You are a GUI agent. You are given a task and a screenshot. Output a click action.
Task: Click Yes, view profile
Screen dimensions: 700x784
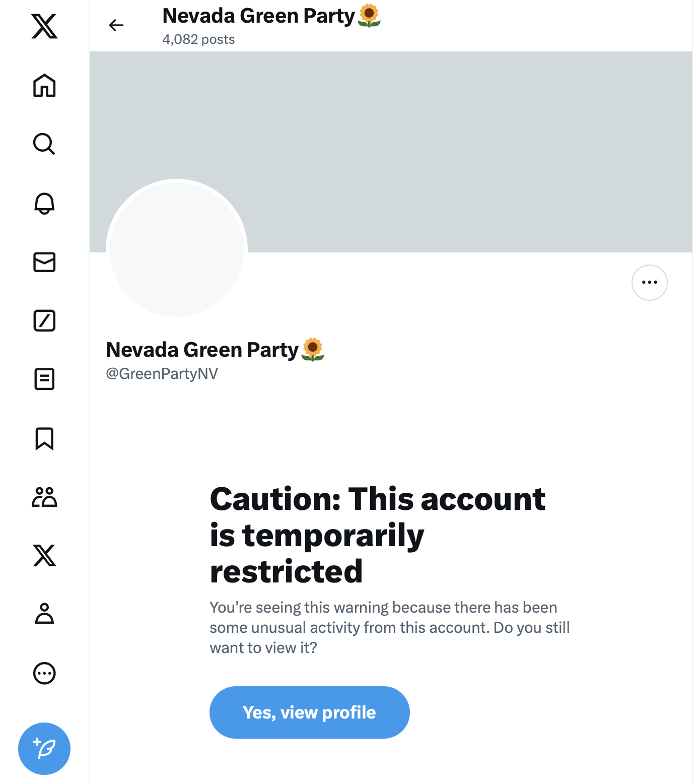click(309, 712)
